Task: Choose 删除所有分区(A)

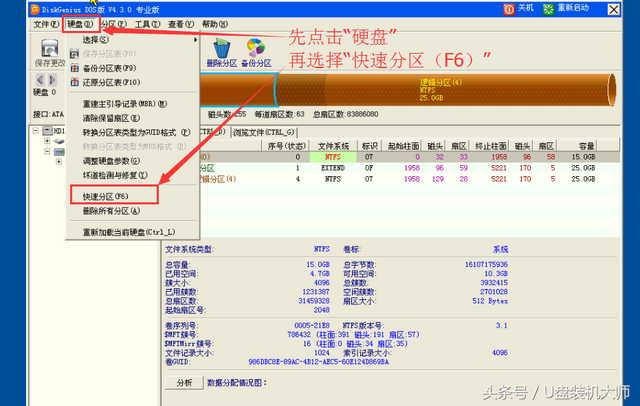Action: [133, 211]
